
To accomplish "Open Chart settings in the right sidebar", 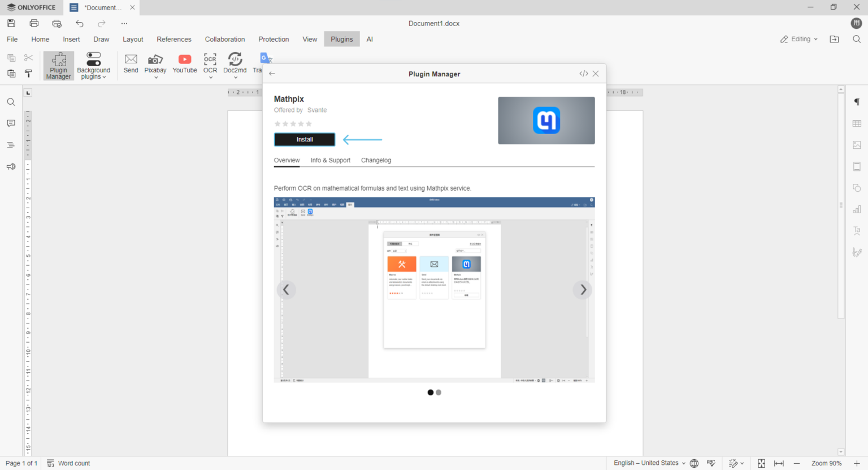I will tap(857, 209).
